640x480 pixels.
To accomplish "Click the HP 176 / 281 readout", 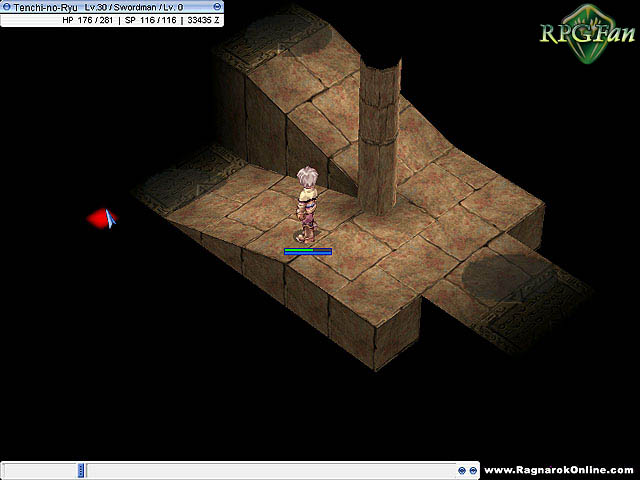I will [88, 20].
